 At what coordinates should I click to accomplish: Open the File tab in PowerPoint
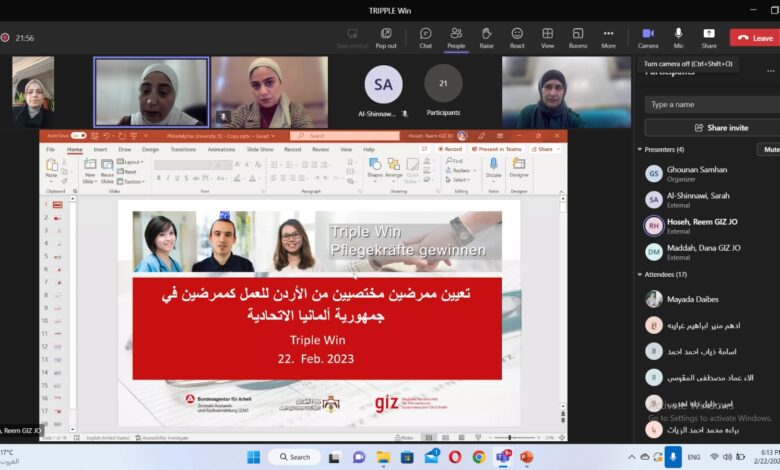point(51,149)
